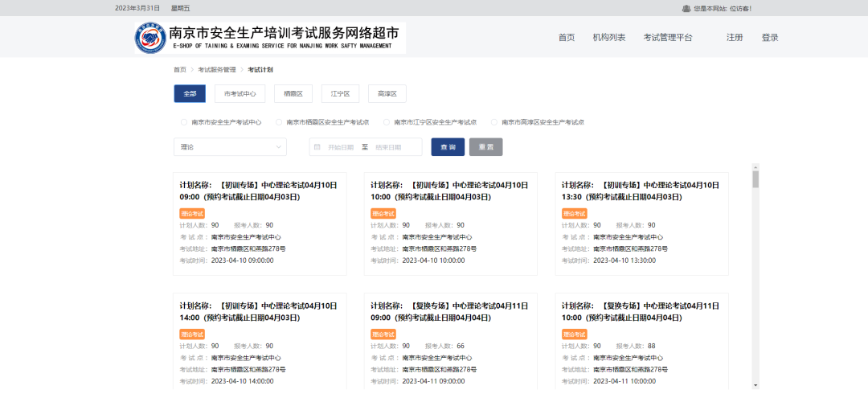Open the 开始日期 start date picker
Image resolution: width=868 pixels, height=398 pixels.
point(340,147)
